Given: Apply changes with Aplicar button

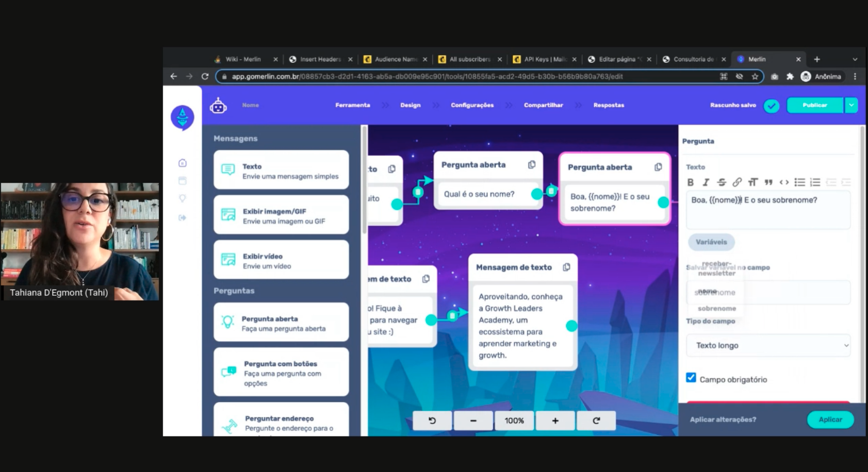Looking at the screenshot, I should [x=830, y=419].
